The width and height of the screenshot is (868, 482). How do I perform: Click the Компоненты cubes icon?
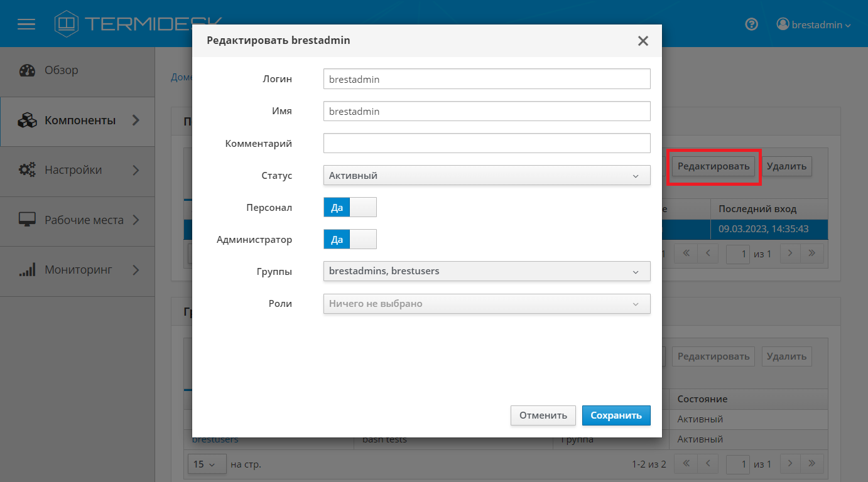point(27,120)
